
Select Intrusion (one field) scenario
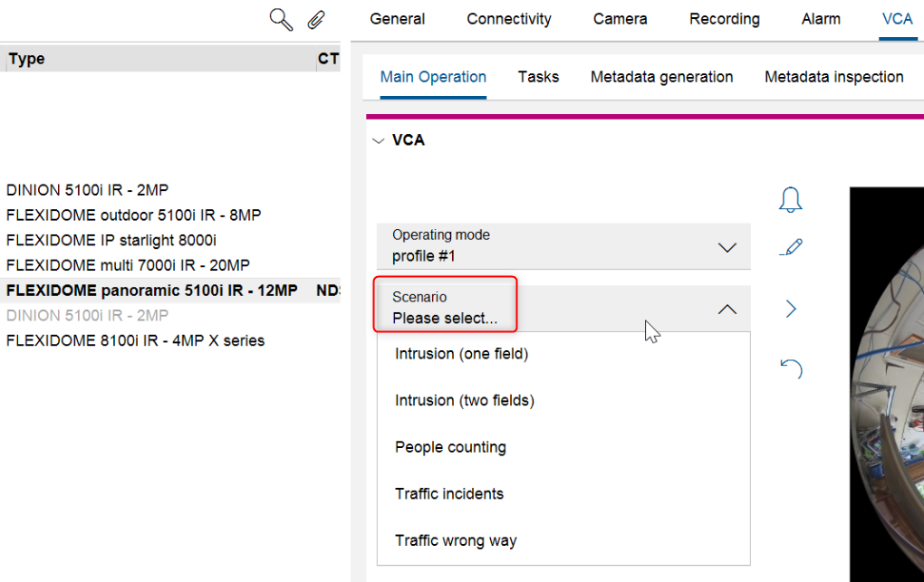(x=461, y=354)
